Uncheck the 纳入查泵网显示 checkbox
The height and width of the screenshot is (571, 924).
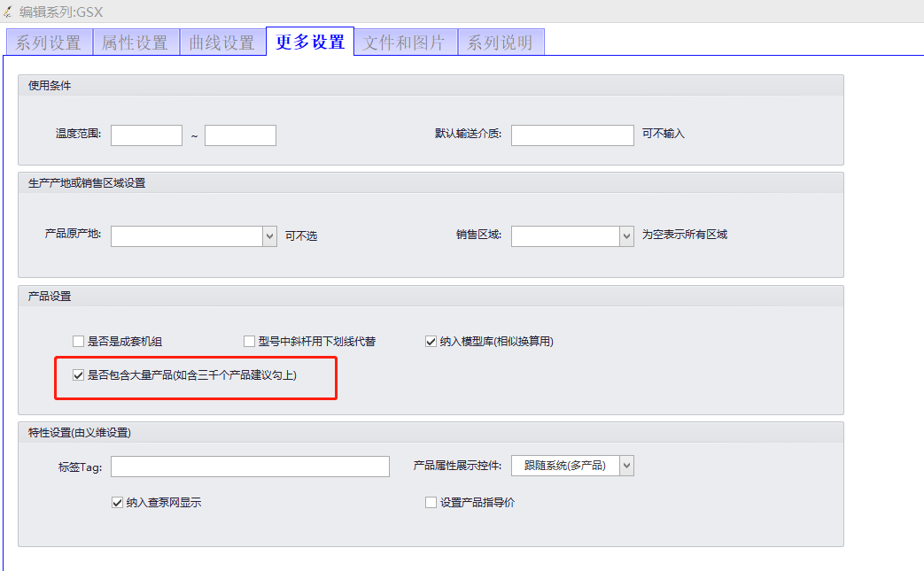click(117, 502)
